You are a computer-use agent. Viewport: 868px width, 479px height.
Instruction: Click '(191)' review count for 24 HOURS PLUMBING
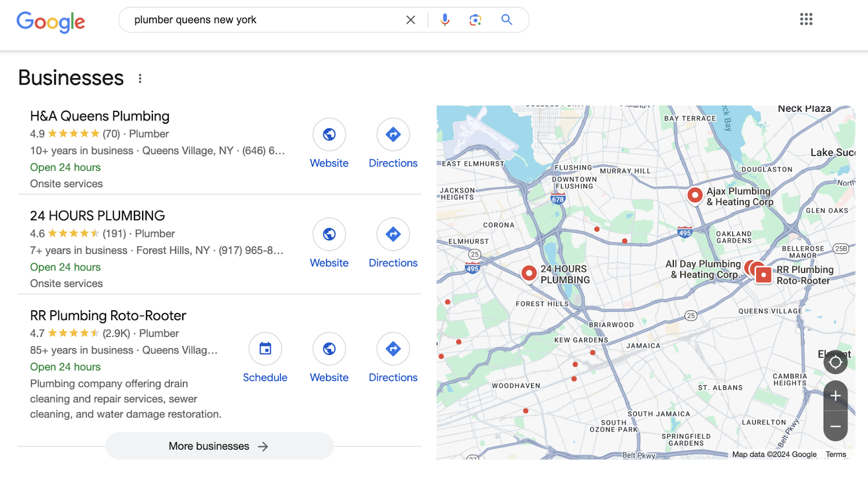click(114, 234)
